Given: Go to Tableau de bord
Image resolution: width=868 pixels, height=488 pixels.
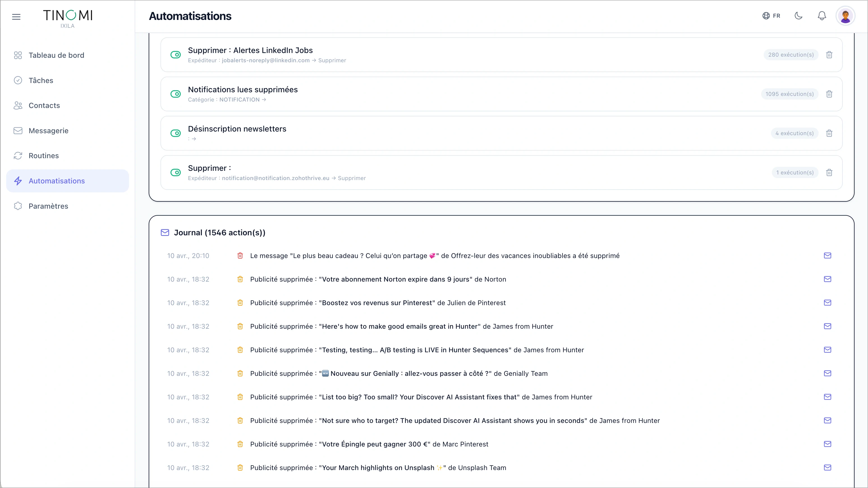Looking at the screenshot, I should (67, 55).
